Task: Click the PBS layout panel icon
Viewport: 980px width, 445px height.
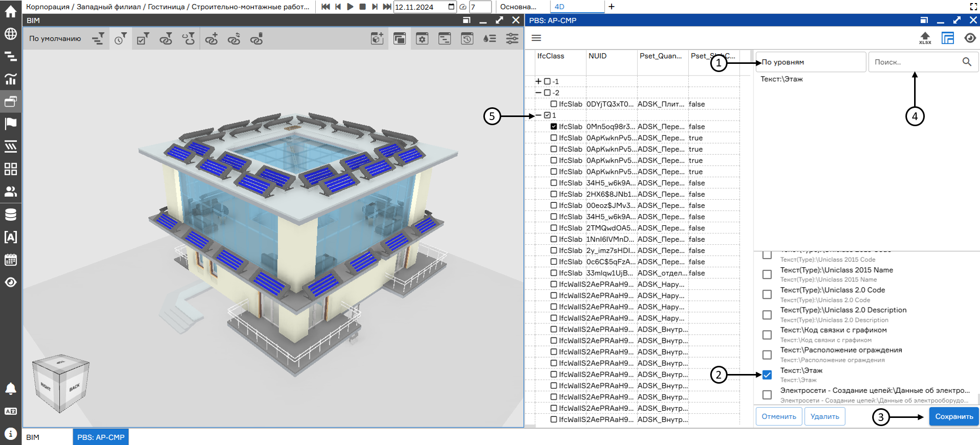Action: (x=948, y=38)
